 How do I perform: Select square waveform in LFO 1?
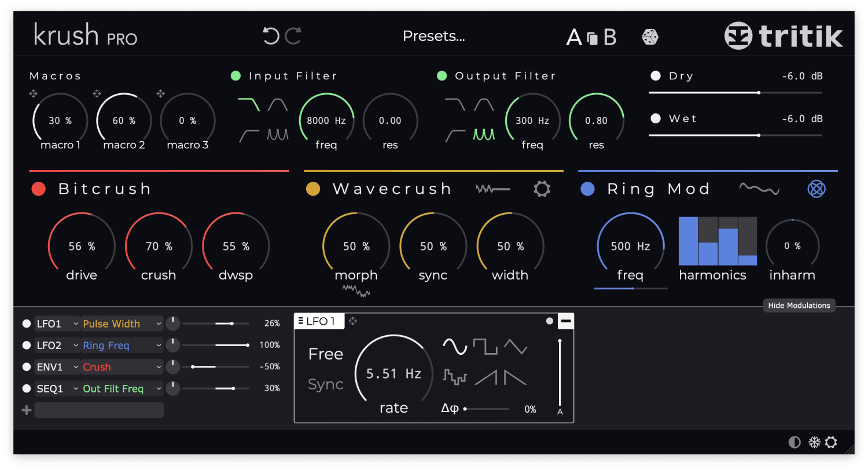485,347
